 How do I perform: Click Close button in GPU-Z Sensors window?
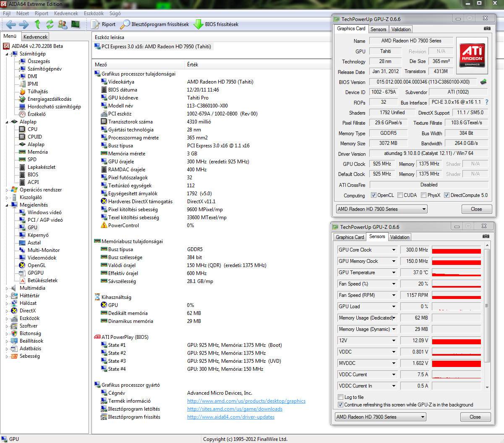click(x=475, y=417)
